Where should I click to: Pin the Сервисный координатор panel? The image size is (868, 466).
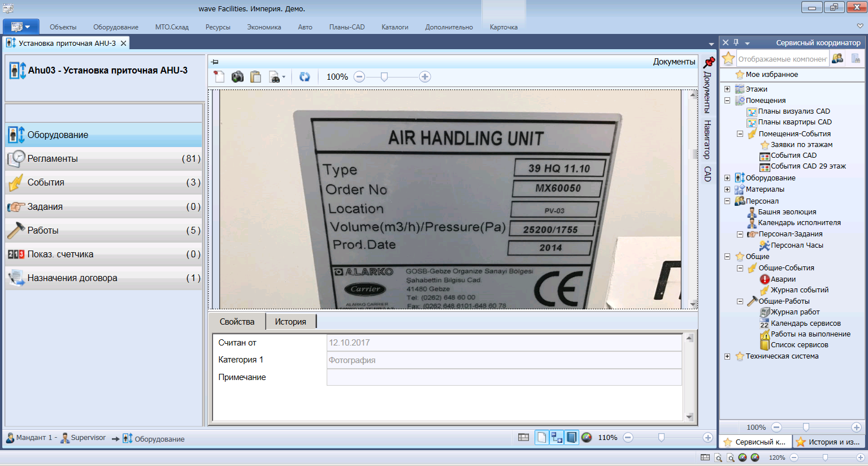pos(736,42)
